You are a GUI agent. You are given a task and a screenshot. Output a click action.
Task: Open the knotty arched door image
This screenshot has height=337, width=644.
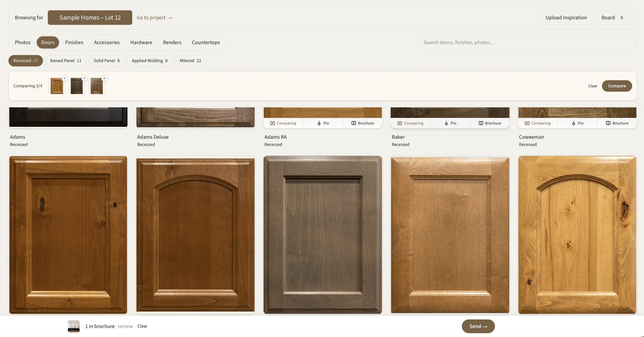point(577,235)
